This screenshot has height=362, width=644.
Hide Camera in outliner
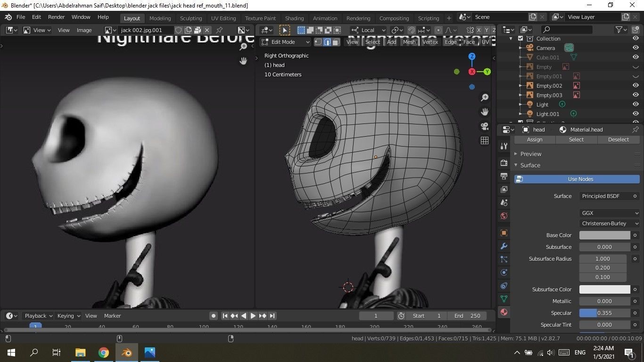636,48
